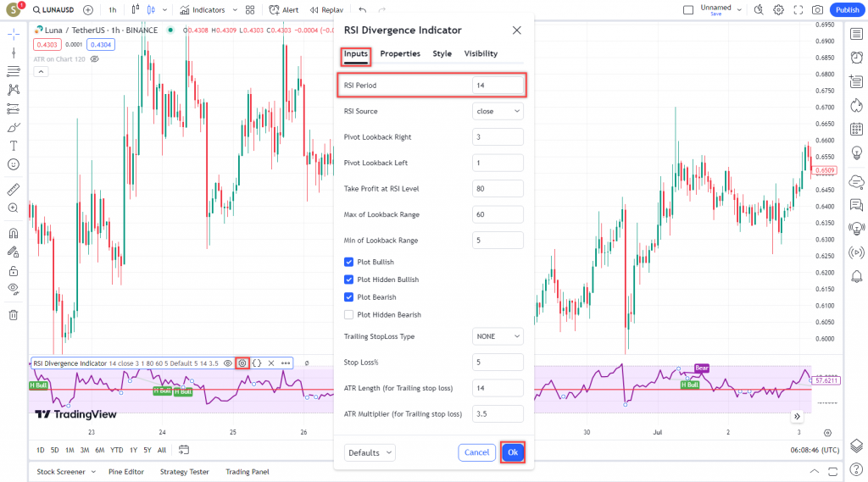
Task: Click the Cancel button
Action: (x=476, y=452)
